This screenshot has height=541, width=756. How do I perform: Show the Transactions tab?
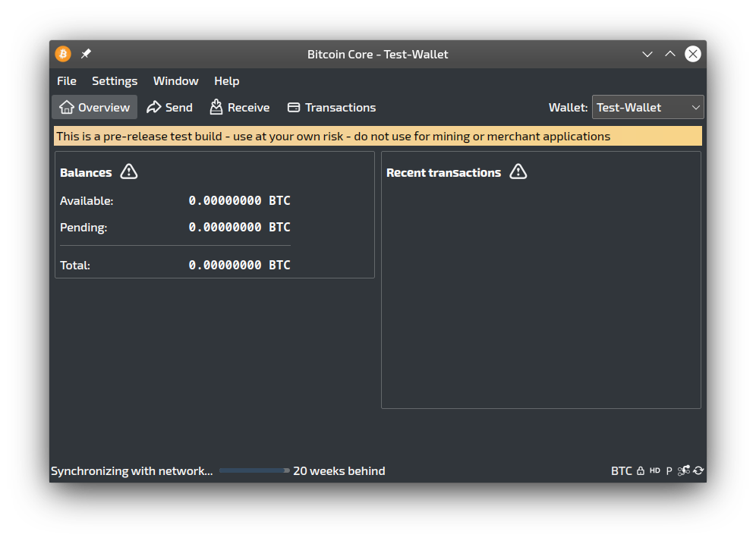[x=332, y=107]
